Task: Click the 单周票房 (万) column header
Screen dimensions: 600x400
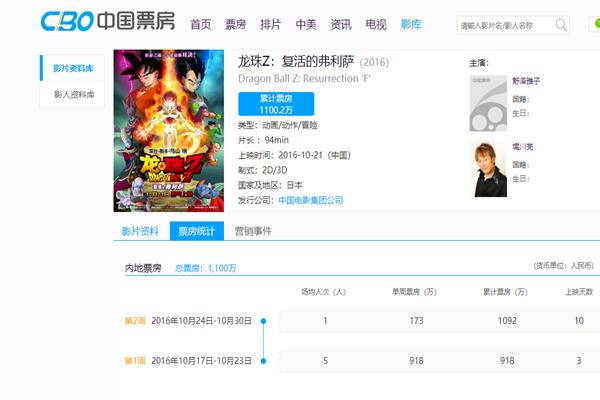Action: [414, 292]
